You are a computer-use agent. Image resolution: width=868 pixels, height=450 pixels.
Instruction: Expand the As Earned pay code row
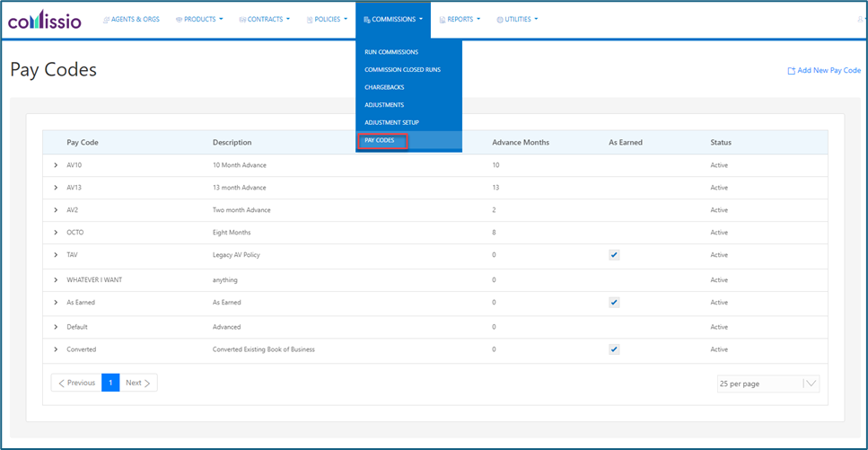pyautogui.click(x=56, y=303)
